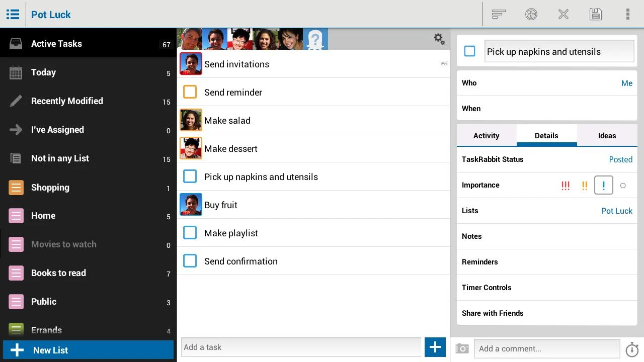Tap orange Shopping list icon
Screen dimensions: 644x362
(x=16, y=188)
